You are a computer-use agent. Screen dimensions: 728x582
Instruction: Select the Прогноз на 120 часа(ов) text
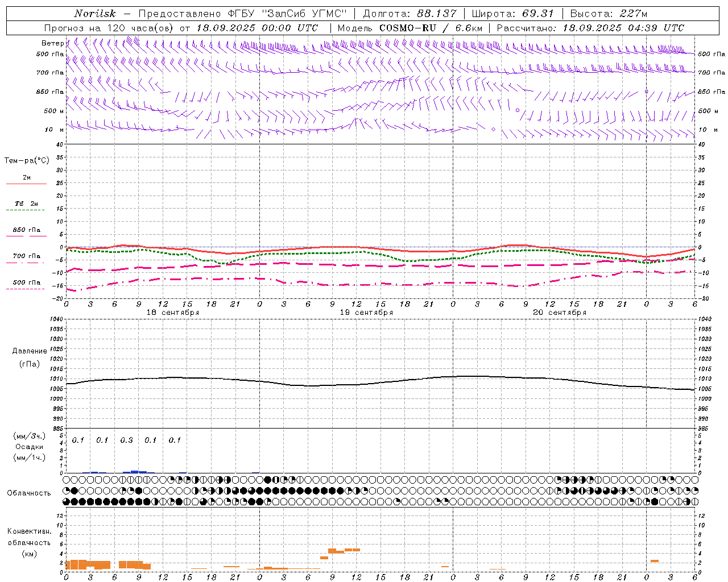point(109,28)
